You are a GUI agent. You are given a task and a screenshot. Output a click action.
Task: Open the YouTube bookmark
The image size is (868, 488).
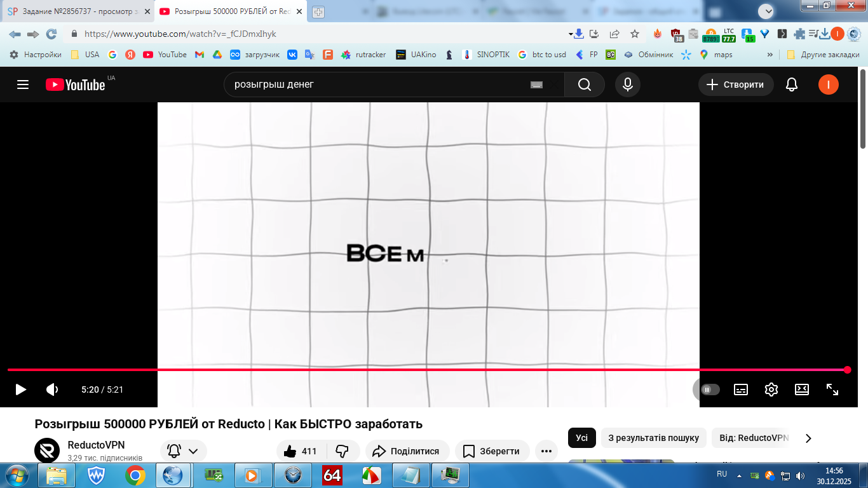tap(165, 55)
